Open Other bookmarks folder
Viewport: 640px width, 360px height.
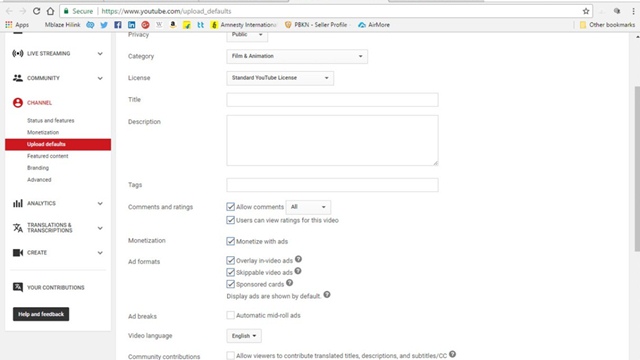pyautogui.click(x=607, y=25)
